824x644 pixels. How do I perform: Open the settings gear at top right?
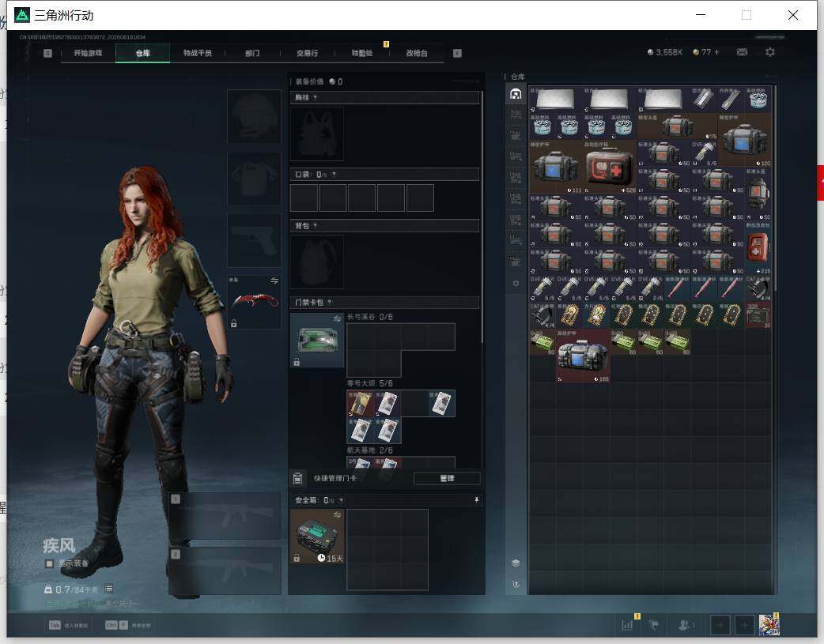pos(770,52)
